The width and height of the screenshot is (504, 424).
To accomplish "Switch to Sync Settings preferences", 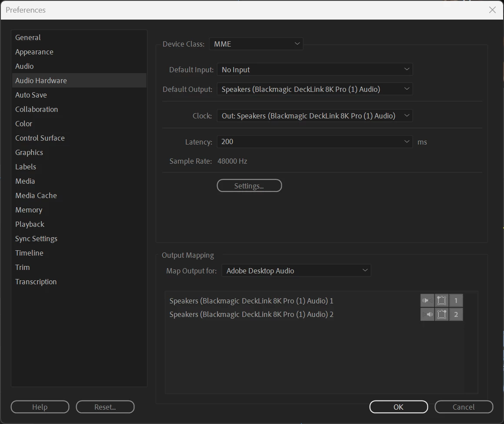I will click(79, 239).
